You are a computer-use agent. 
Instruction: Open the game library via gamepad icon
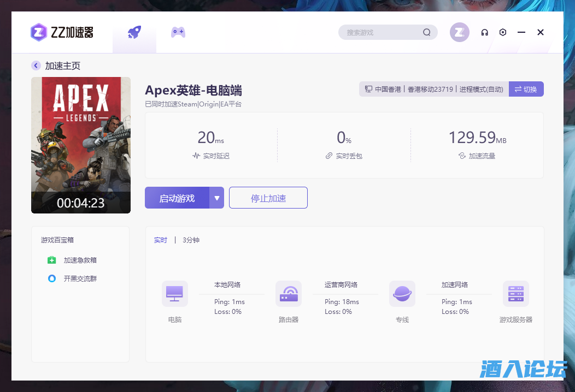point(178,32)
